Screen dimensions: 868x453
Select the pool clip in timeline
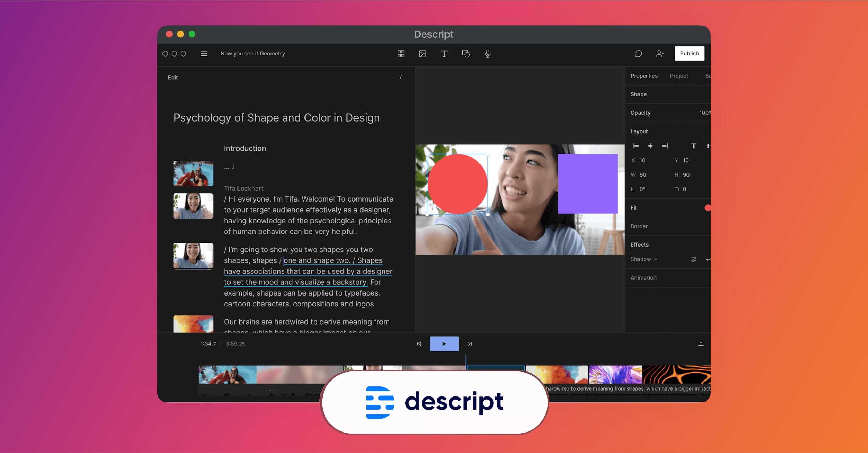(x=227, y=375)
